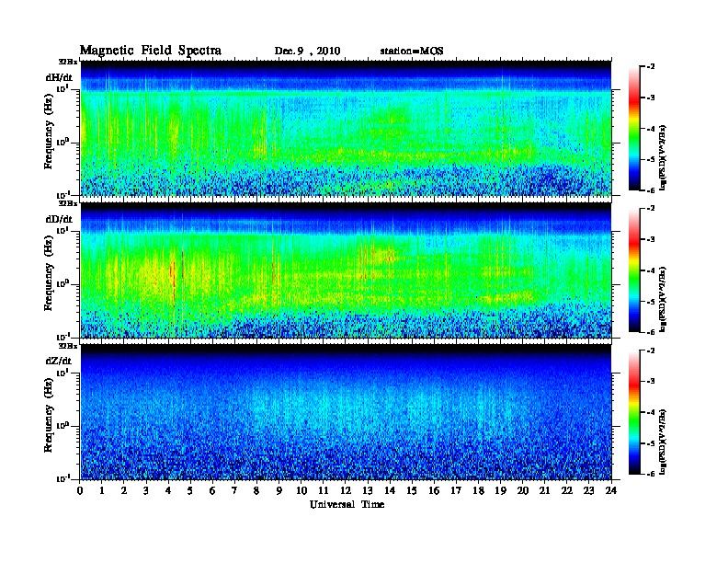The height and width of the screenshot is (563, 728).
Task: Click hour tick label "4" on the time axis
Action: pyautogui.click(x=168, y=491)
